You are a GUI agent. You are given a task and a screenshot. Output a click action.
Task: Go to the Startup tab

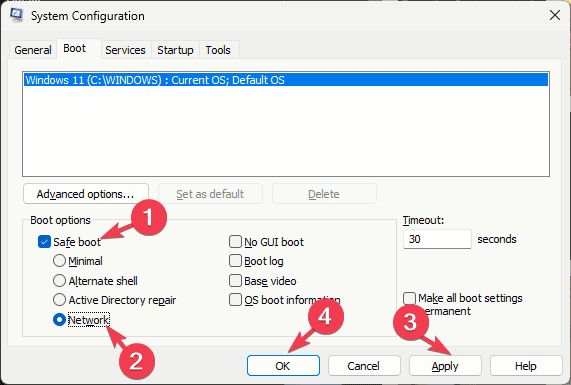point(175,50)
